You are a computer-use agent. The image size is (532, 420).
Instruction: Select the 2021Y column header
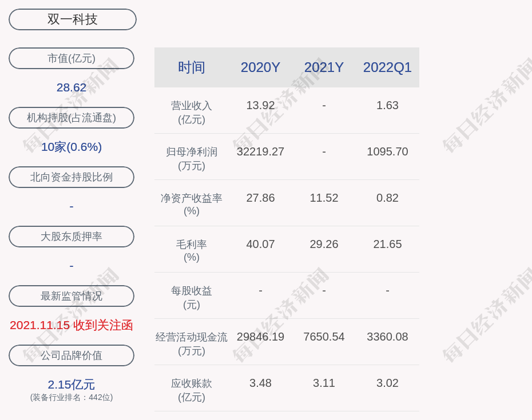(324, 67)
